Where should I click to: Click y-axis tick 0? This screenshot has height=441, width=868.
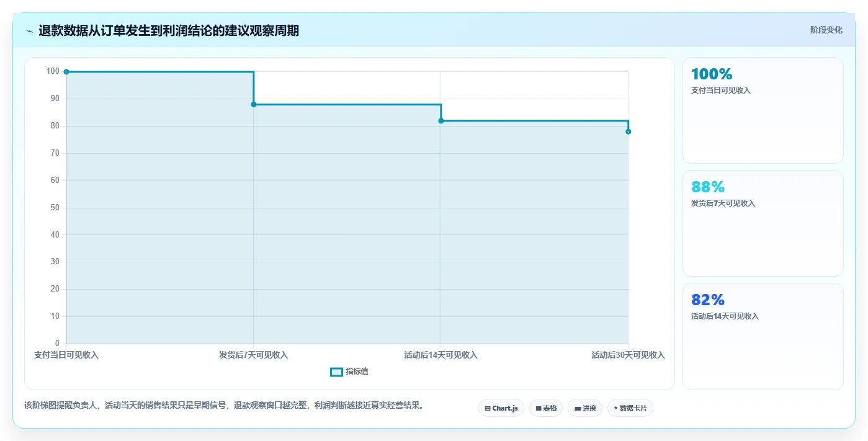pos(57,344)
